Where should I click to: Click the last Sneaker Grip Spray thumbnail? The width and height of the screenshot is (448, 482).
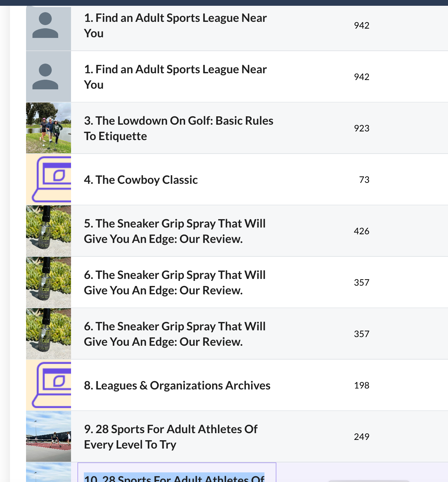[49, 334]
